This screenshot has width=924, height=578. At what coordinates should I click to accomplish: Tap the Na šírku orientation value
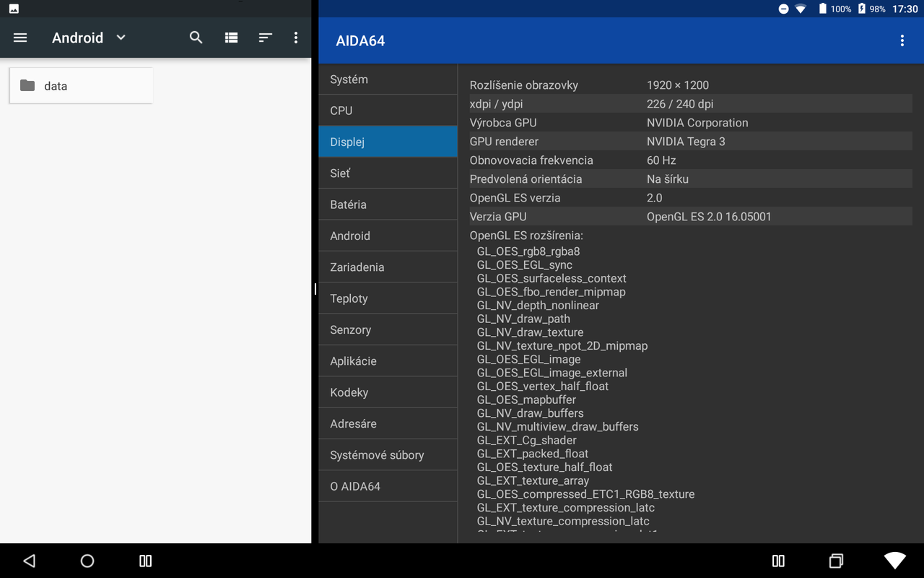668,179
